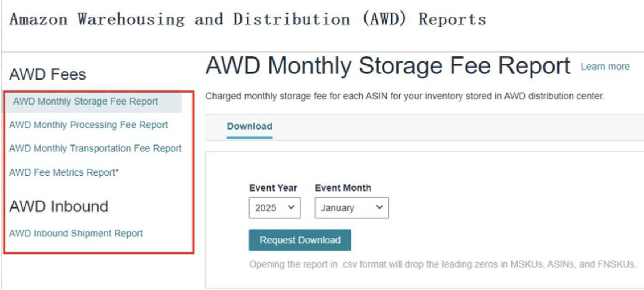Click the AWD Inbound section heading

tap(59, 206)
